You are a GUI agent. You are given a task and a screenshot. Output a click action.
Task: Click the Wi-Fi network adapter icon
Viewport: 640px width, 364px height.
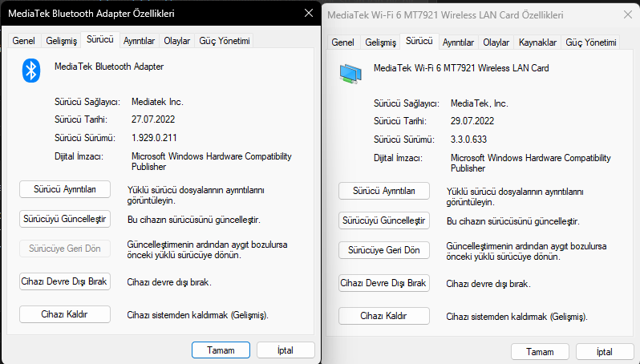[x=350, y=74]
